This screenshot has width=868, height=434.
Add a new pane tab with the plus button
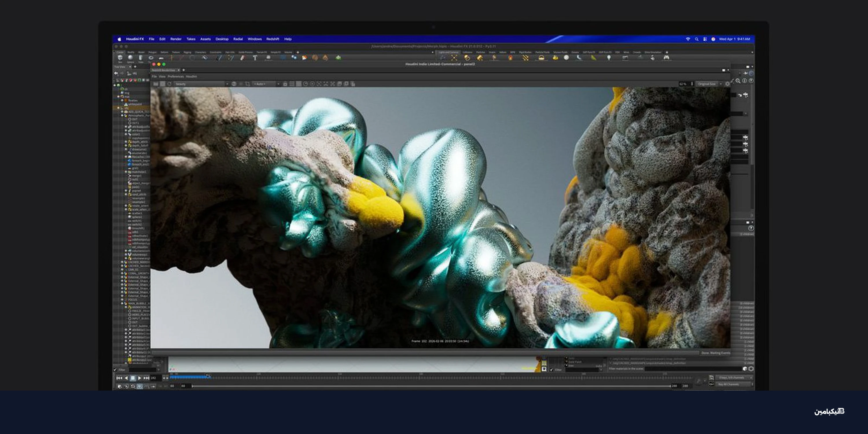pos(184,70)
